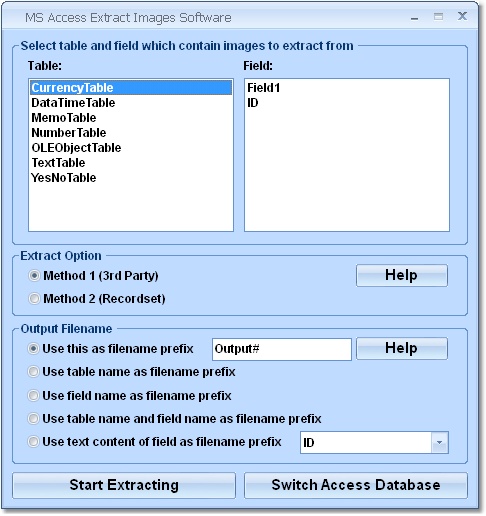The image size is (486, 516).
Task: Open Help for Extract Option
Action: tap(402, 275)
